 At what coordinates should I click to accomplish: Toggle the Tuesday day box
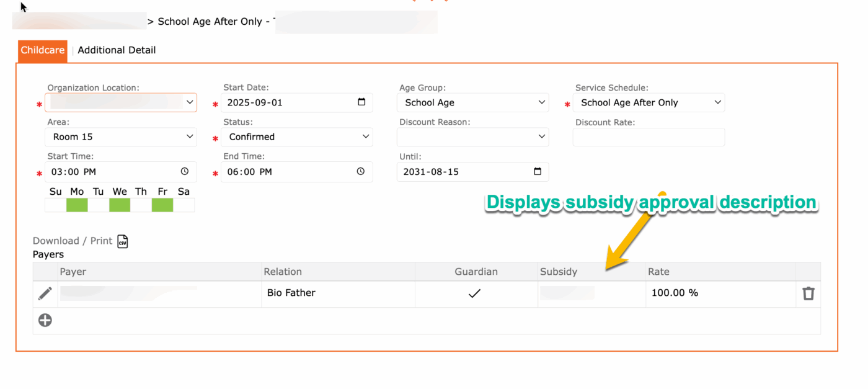pyautogui.click(x=99, y=205)
